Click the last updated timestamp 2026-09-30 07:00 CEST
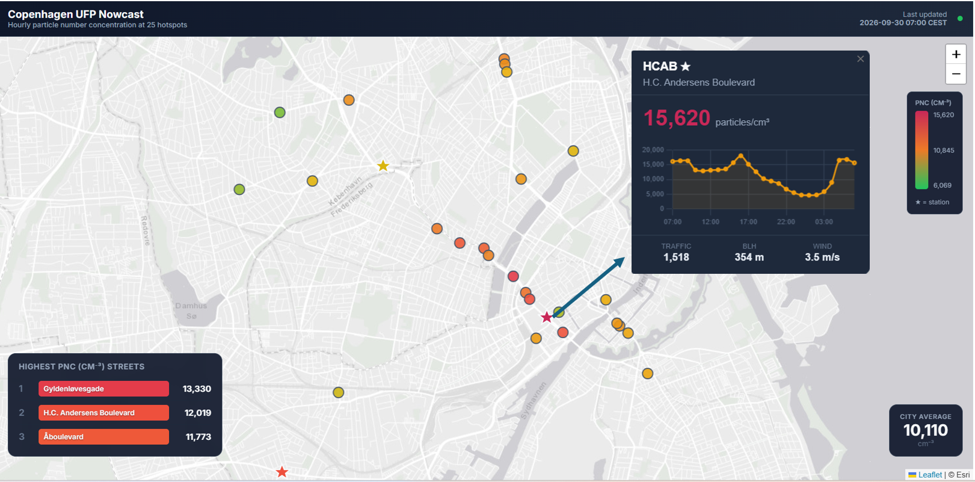 903,22
